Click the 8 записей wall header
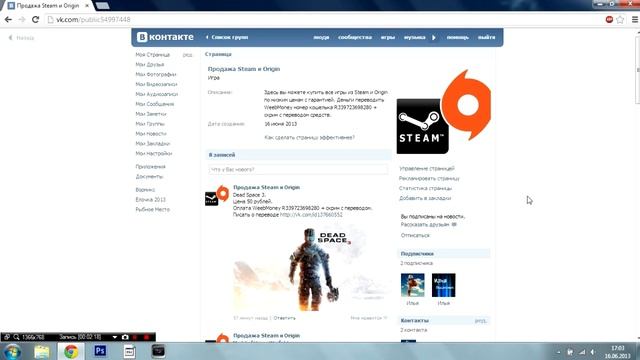The height and width of the screenshot is (360, 640). pyautogui.click(x=298, y=155)
